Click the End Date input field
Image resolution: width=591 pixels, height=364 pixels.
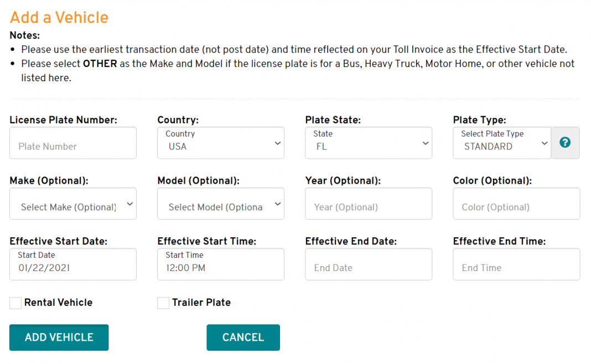pyautogui.click(x=368, y=264)
